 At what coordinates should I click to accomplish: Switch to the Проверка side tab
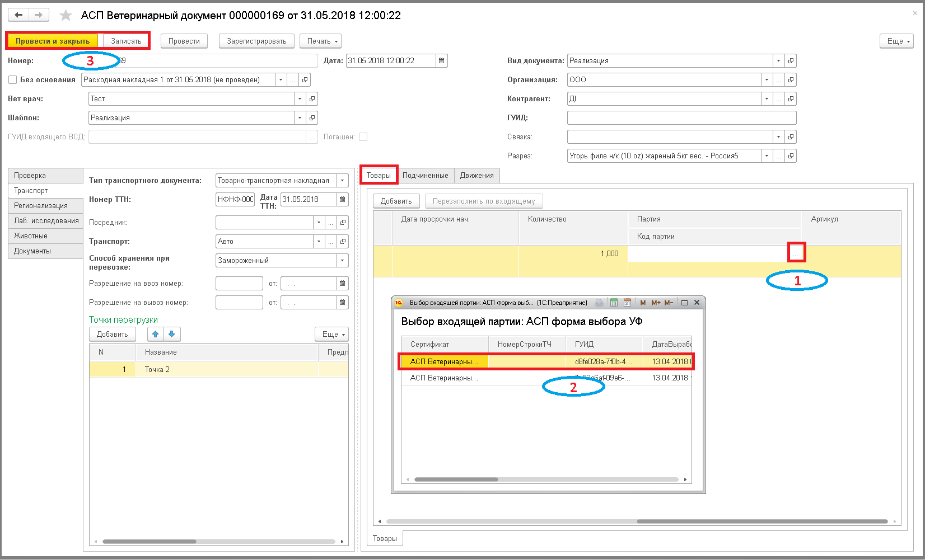coord(45,175)
